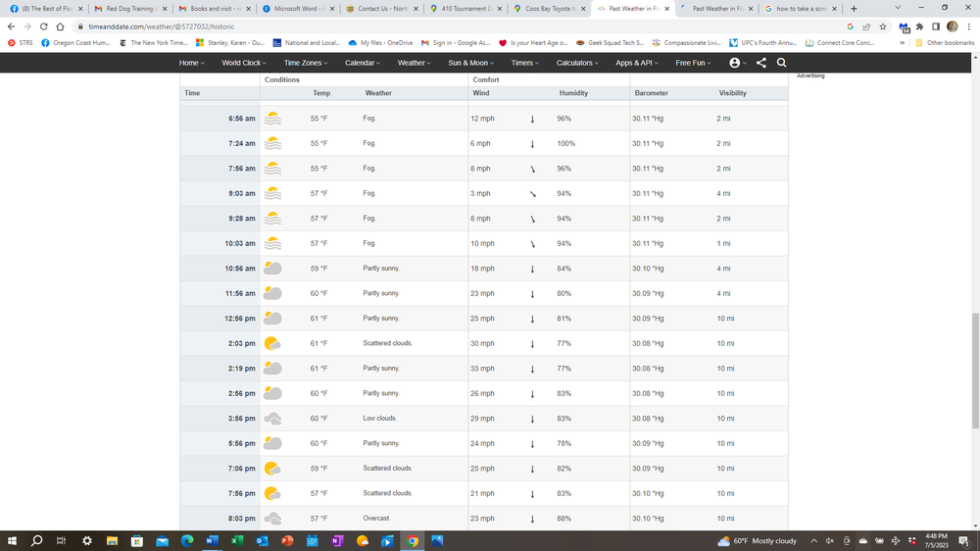The height and width of the screenshot is (551, 980).
Task: Open a new browser tab
Action: (854, 8)
